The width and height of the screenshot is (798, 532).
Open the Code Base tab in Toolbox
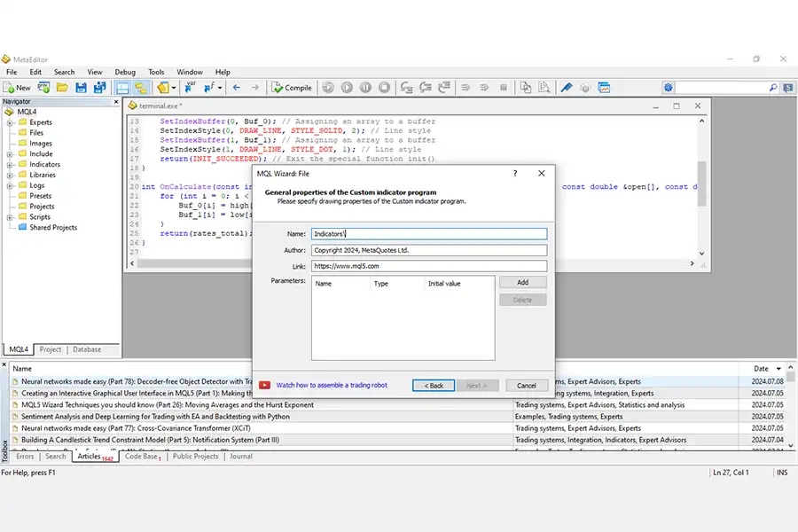point(143,457)
